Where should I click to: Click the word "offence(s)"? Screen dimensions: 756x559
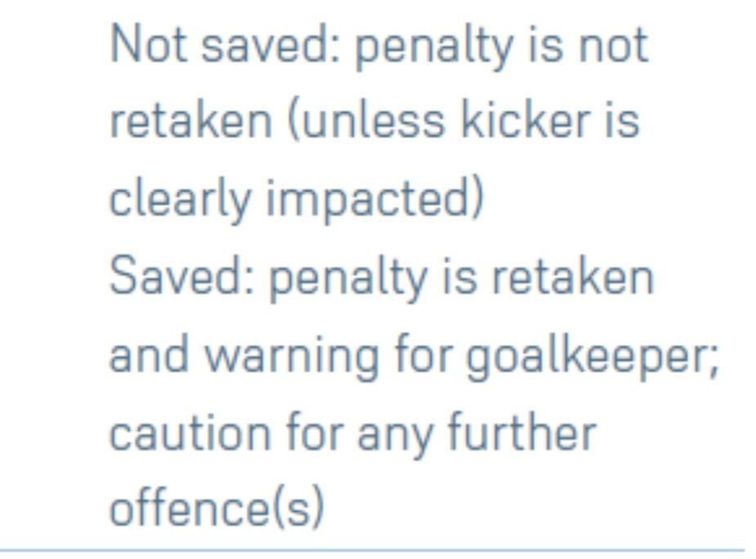click(217, 508)
